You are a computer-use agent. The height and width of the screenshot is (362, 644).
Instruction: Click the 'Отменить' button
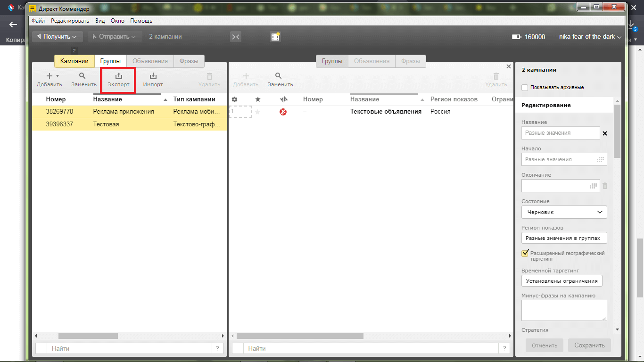pyautogui.click(x=544, y=346)
